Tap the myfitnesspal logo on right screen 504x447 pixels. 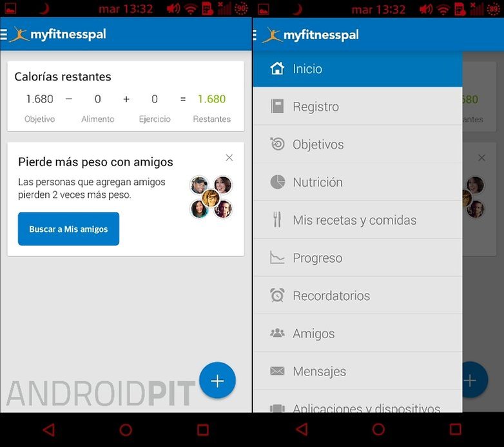(x=311, y=35)
